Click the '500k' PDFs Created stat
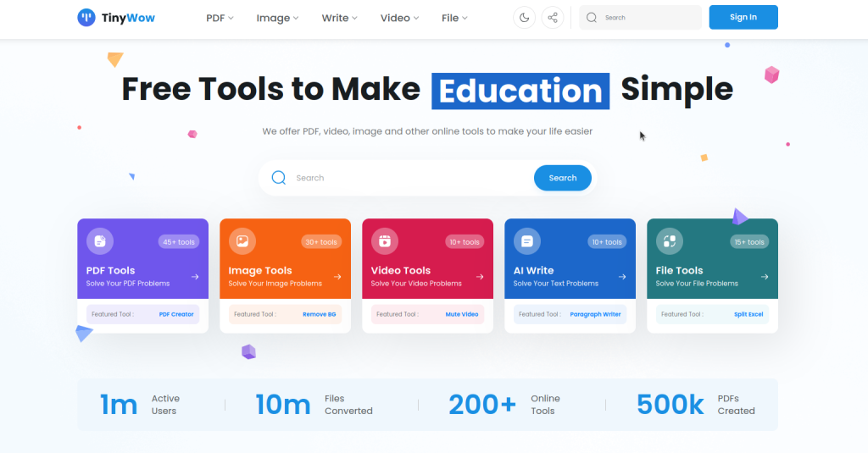Image resolution: width=868 pixels, height=453 pixels. click(670, 405)
